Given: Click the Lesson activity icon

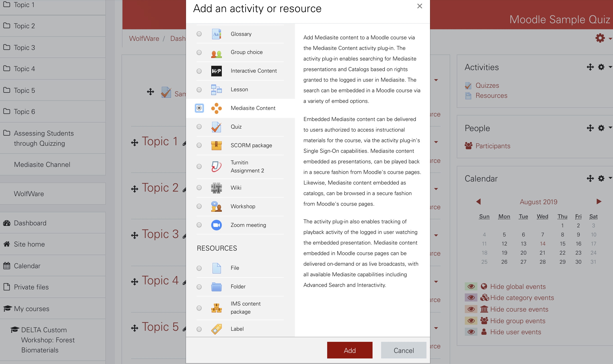Looking at the screenshot, I should (216, 90).
